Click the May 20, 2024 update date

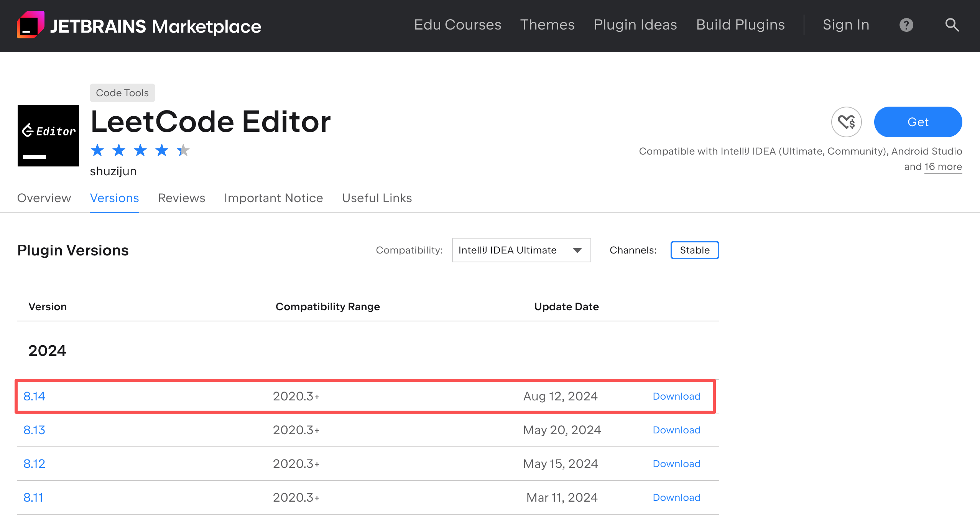point(562,430)
